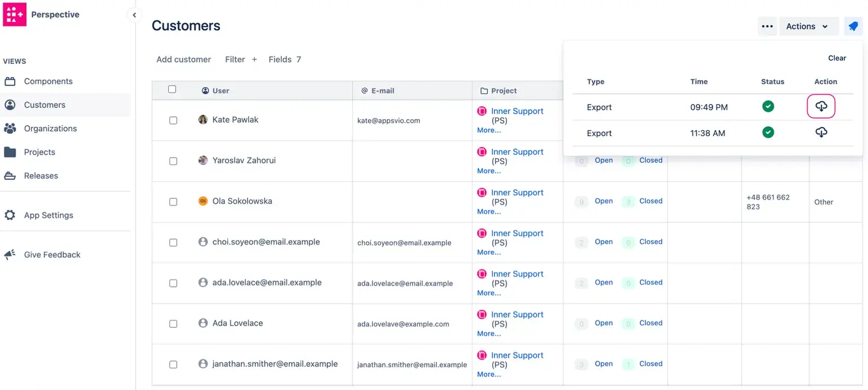868x390 pixels.
Task: Download the 09:49 PM export file
Action: tap(821, 106)
